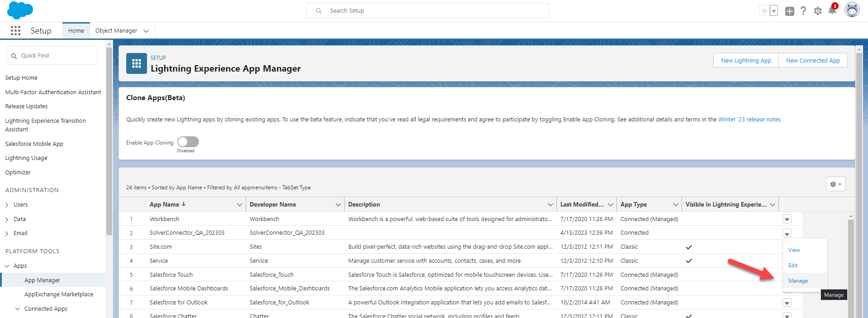
Task: Collapse the Apps tree node
Action: pyautogui.click(x=7, y=266)
